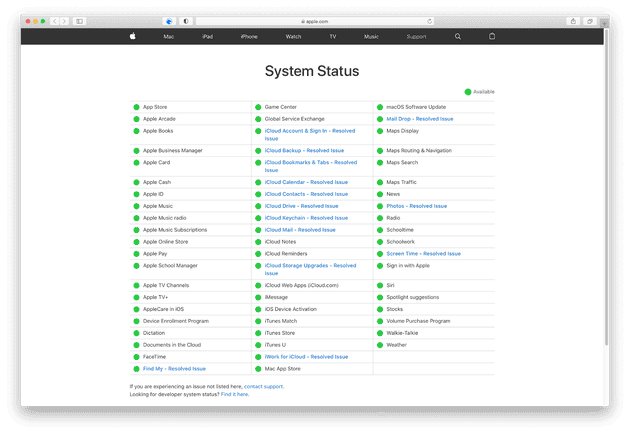
Task: Click Device Enrollment Program text
Action: (176, 321)
